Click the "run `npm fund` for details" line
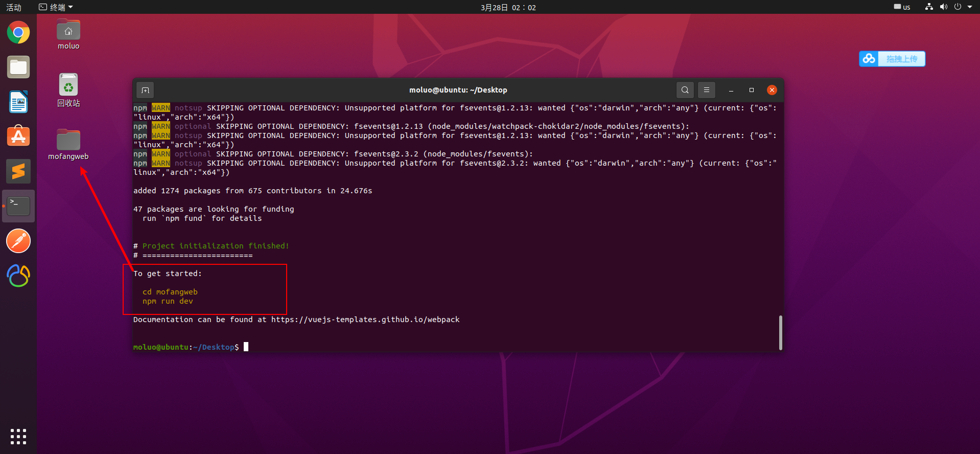The width and height of the screenshot is (980, 454). 202,218
